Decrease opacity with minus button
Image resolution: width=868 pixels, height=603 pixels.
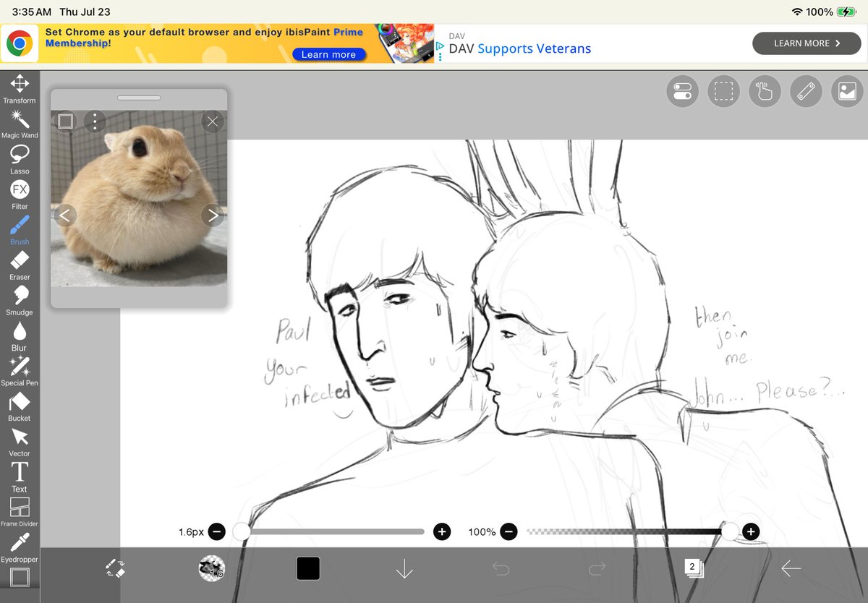[x=509, y=532]
